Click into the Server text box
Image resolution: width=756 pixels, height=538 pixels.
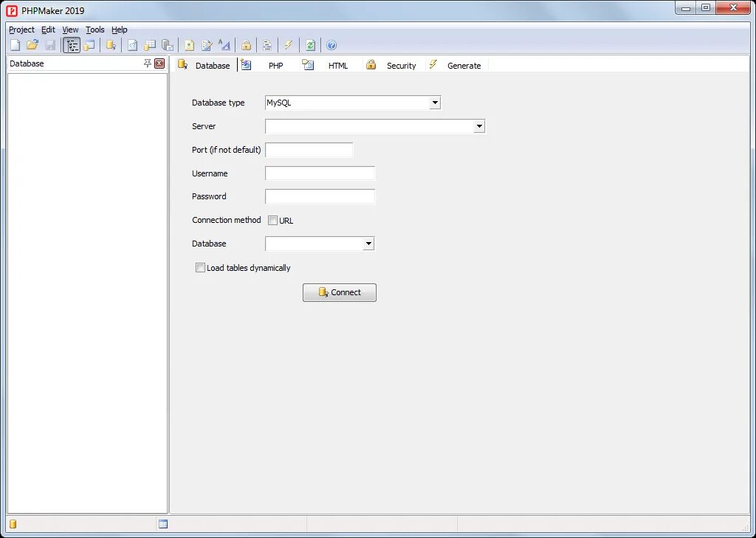tap(369, 126)
